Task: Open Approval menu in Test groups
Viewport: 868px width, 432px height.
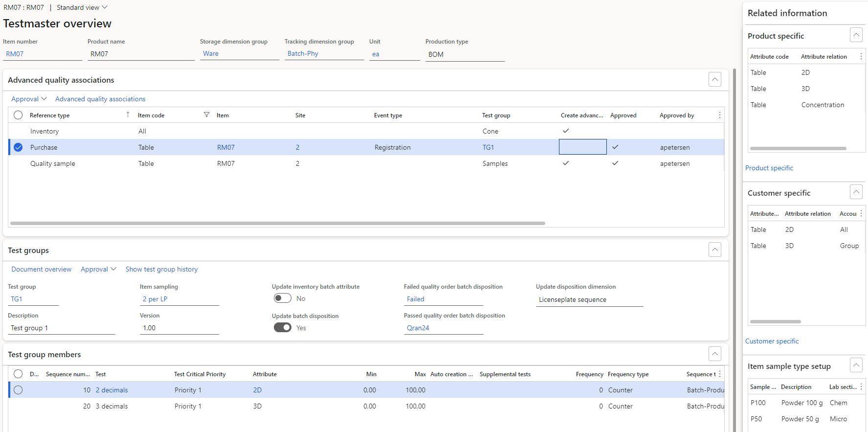Action: (98, 270)
